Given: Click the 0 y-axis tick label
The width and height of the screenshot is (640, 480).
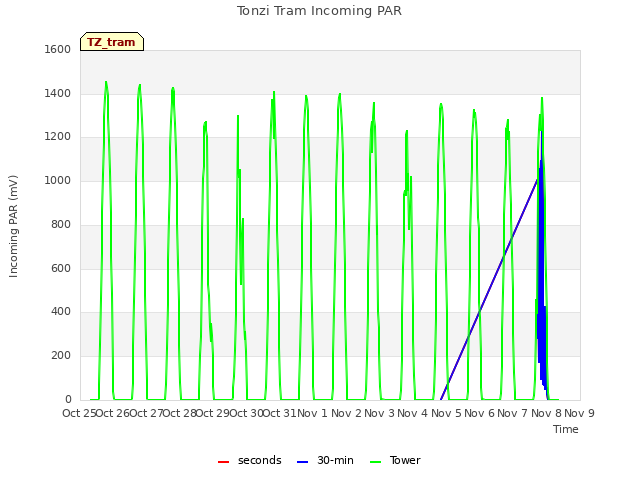Looking at the screenshot, I should [x=68, y=399].
